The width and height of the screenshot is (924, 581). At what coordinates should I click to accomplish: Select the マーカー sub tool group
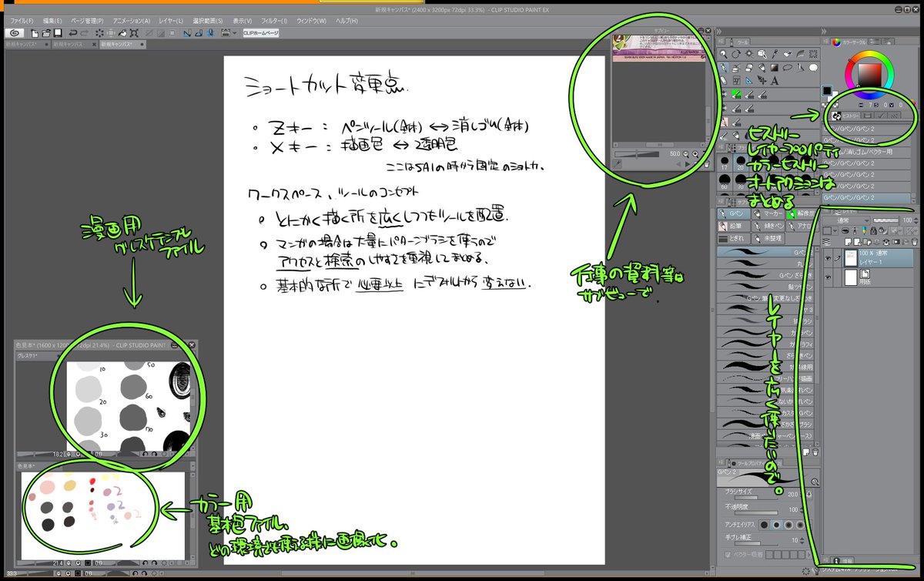click(x=768, y=213)
